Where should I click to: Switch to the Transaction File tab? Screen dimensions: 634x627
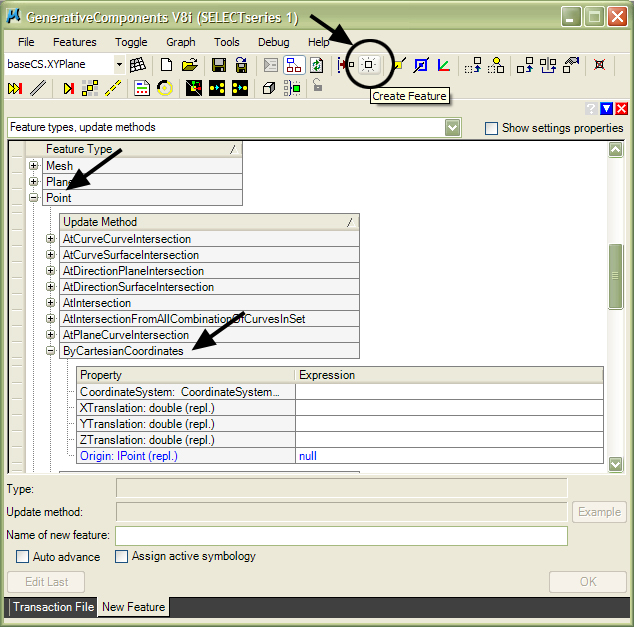coord(53,607)
